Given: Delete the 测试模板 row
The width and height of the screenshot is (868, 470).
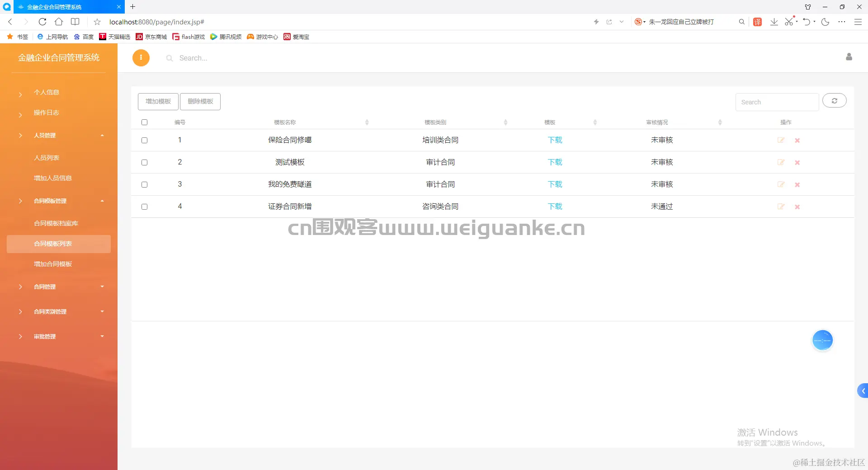Looking at the screenshot, I should (x=797, y=163).
